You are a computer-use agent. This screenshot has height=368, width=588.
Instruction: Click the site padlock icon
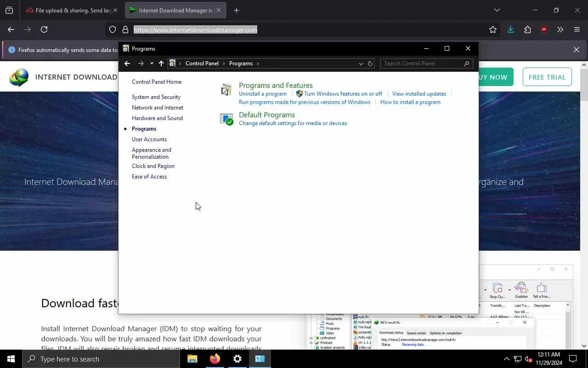pyautogui.click(x=125, y=30)
